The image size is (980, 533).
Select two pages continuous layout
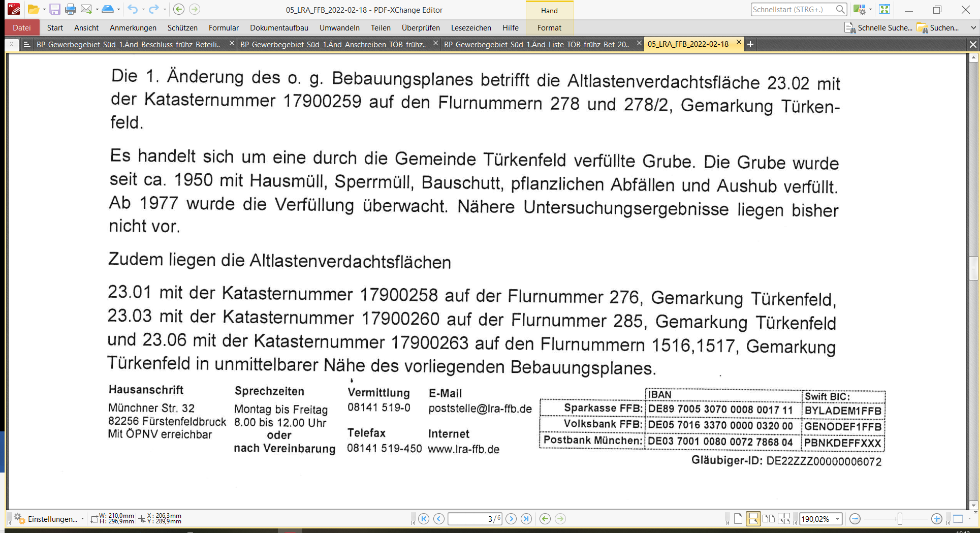pos(784,519)
